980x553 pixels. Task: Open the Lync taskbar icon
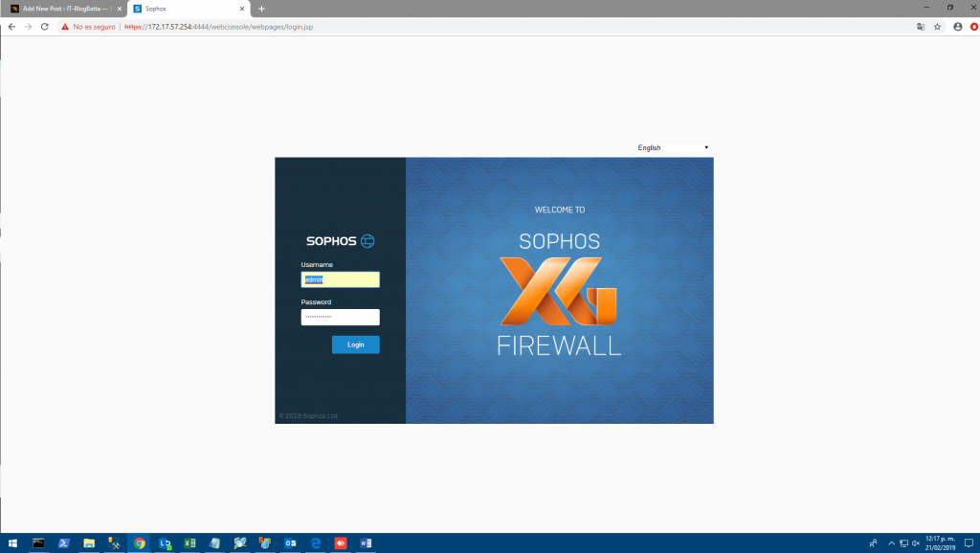[165, 543]
